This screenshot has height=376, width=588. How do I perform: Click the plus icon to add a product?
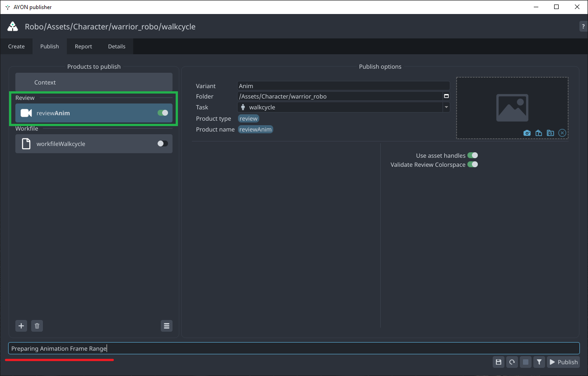pos(21,325)
